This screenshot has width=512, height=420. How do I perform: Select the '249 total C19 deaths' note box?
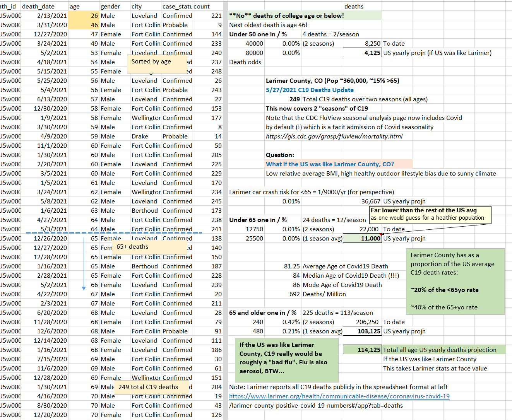[151, 387]
